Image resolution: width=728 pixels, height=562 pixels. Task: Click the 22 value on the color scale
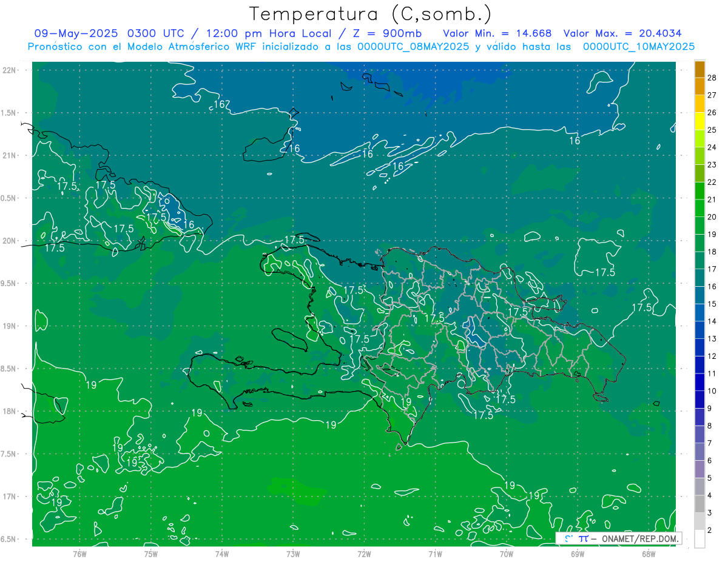click(x=712, y=182)
